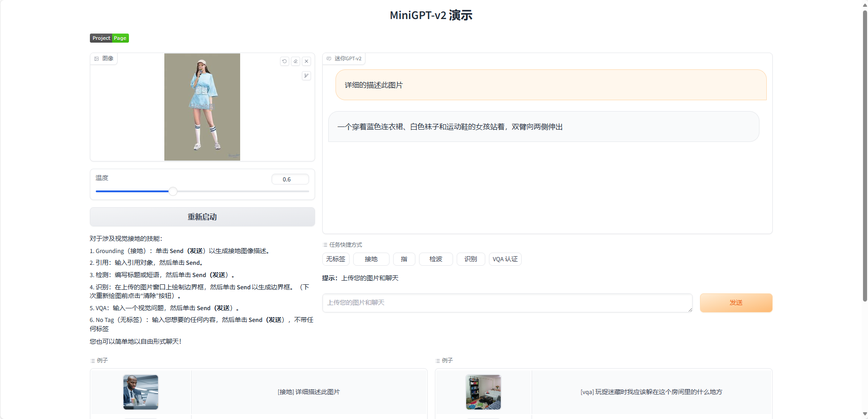868x419 pixels.
Task: Click the page vertical scrollbar
Action: [x=865, y=156]
